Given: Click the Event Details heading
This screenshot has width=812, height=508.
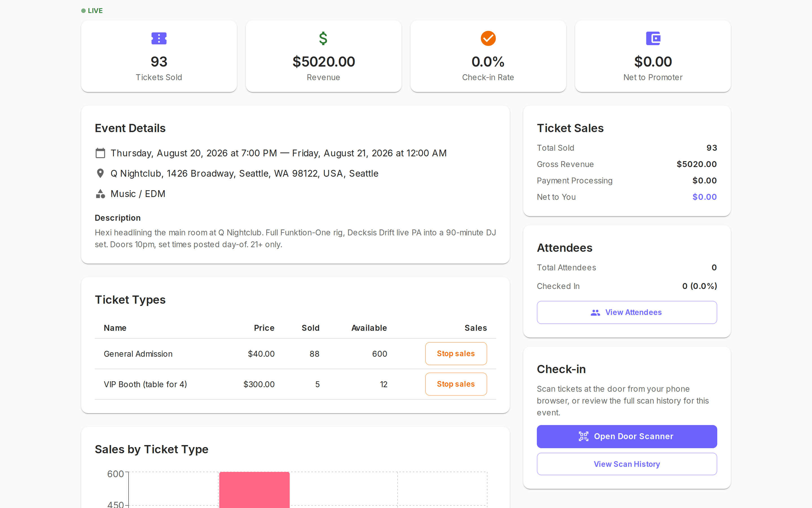Looking at the screenshot, I should [x=130, y=128].
